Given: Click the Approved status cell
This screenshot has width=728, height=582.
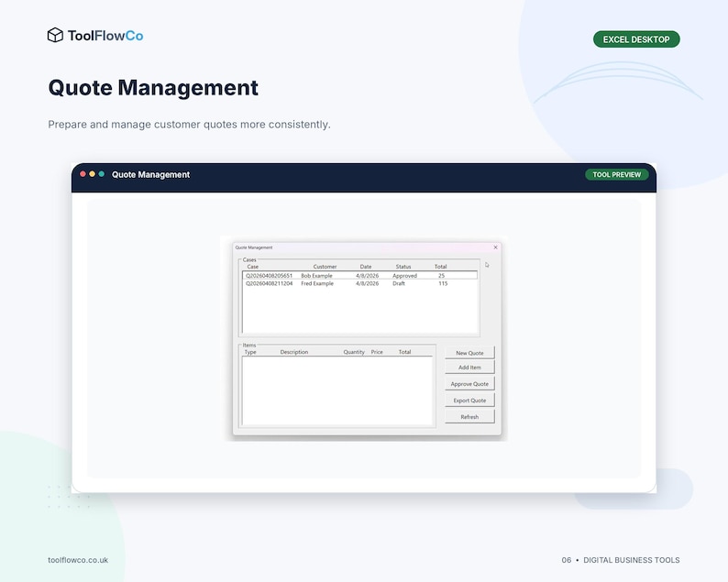Looking at the screenshot, I should point(405,276).
